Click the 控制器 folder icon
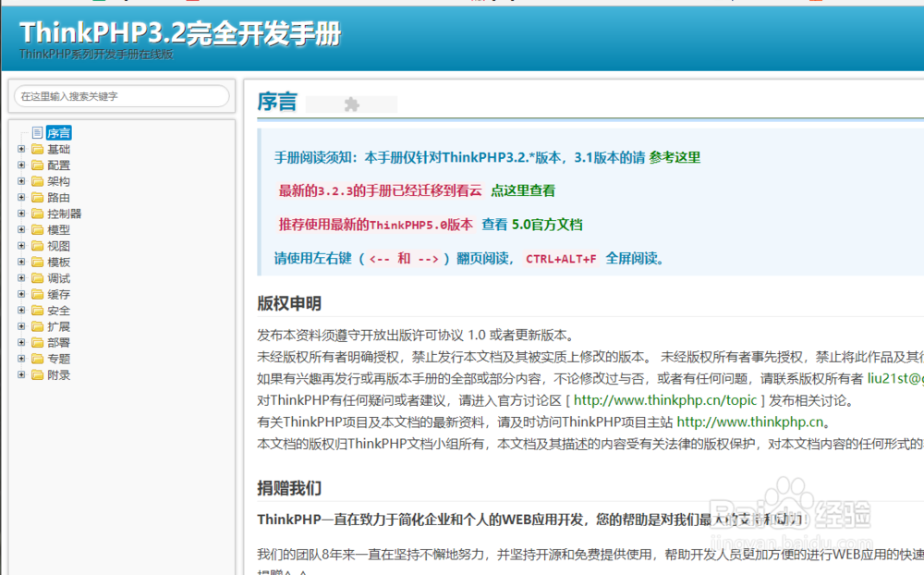 coord(38,213)
